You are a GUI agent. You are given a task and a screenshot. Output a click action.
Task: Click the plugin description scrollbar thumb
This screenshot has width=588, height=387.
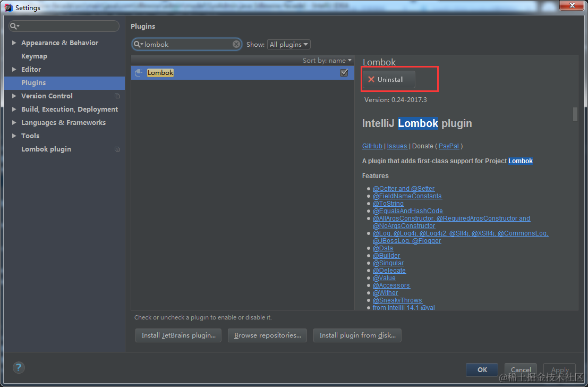pyautogui.click(x=575, y=114)
